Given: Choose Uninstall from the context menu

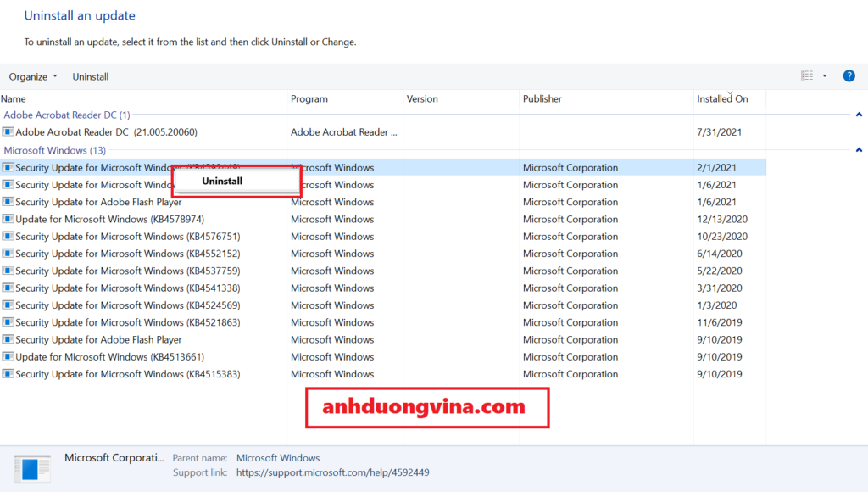Looking at the screenshot, I should click(x=222, y=181).
